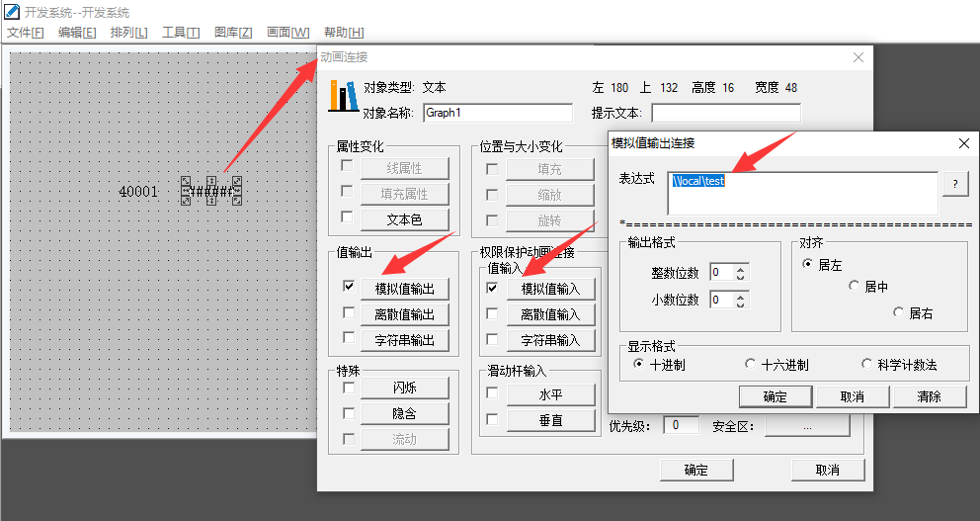Click the app icon in title bar
980x521 pixels.
click(11, 12)
